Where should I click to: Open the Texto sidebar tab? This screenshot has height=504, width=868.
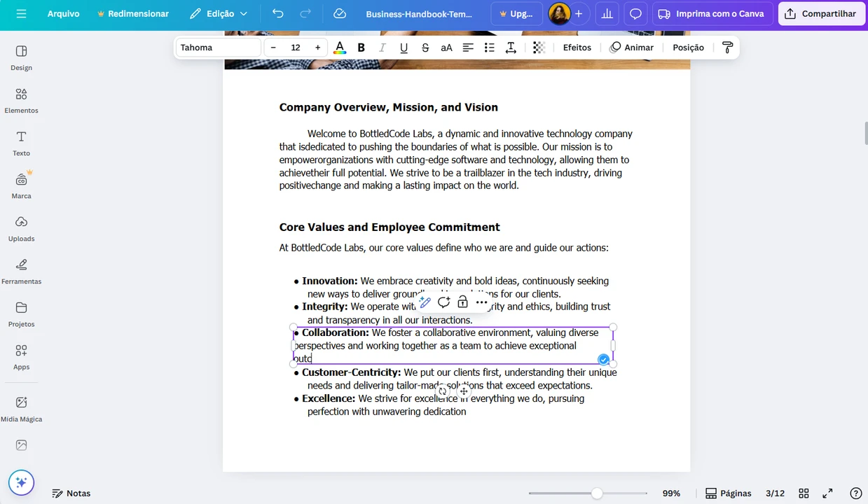(21, 143)
